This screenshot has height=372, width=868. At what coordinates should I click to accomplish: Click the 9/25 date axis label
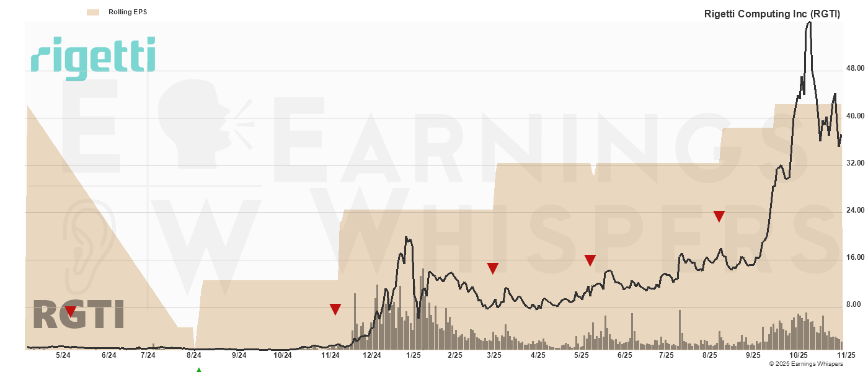click(x=753, y=355)
